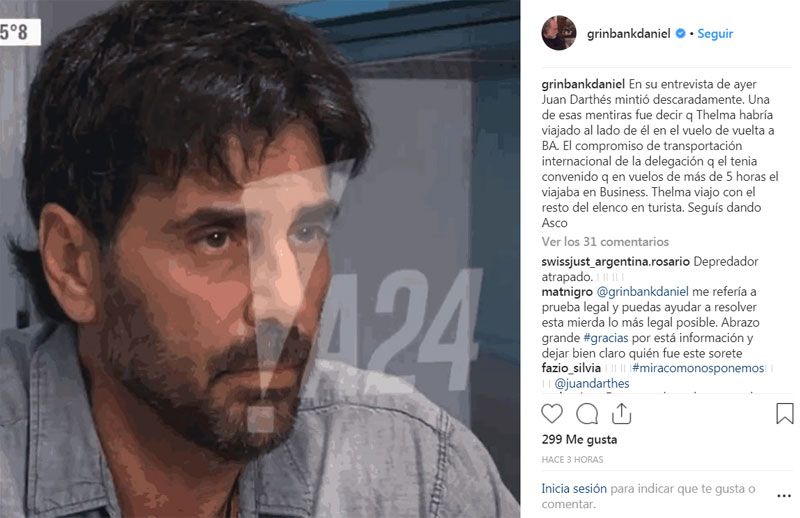Click the @juandarthes mention
Screen dimensions: 800x518
click(592, 383)
